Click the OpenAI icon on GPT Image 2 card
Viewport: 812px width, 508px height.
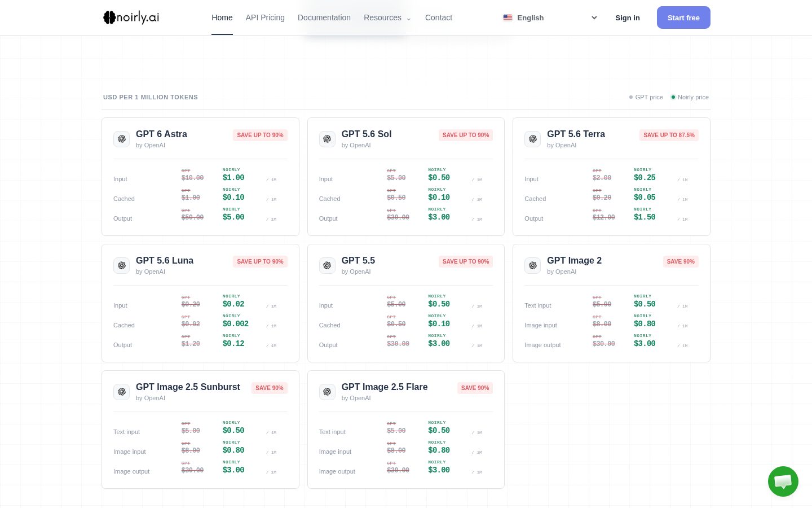(x=533, y=265)
